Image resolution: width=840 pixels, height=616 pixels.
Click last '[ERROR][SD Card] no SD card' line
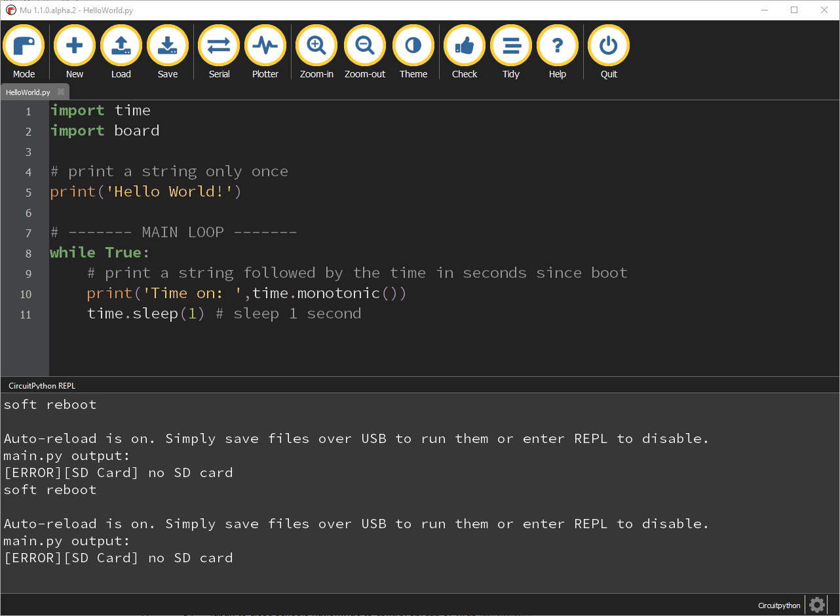[118, 558]
